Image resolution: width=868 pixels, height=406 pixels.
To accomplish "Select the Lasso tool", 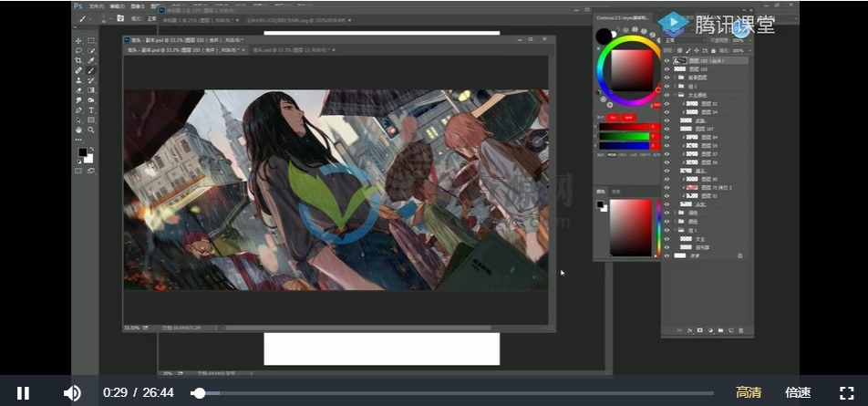I will [x=78, y=51].
